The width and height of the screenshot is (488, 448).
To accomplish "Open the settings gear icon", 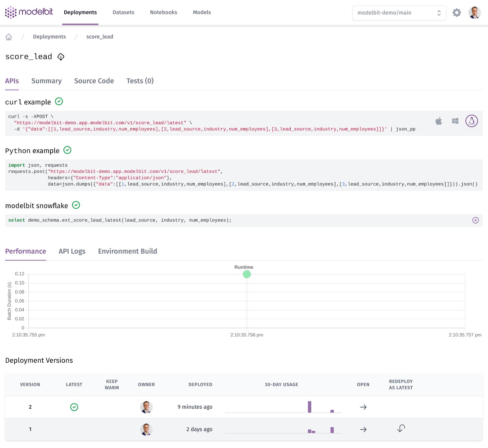I will point(457,12).
